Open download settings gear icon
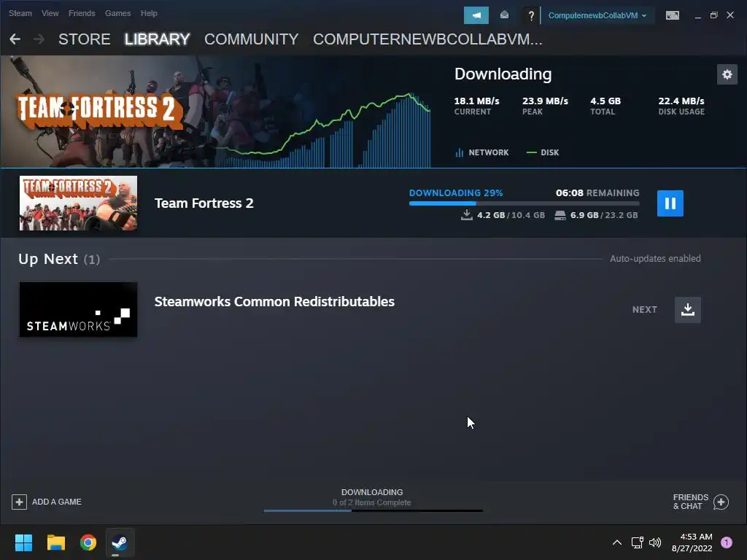Image resolution: width=747 pixels, height=560 pixels. [727, 74]
